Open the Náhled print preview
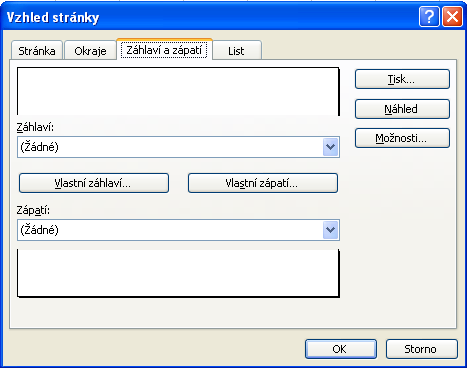 [402, 109]
